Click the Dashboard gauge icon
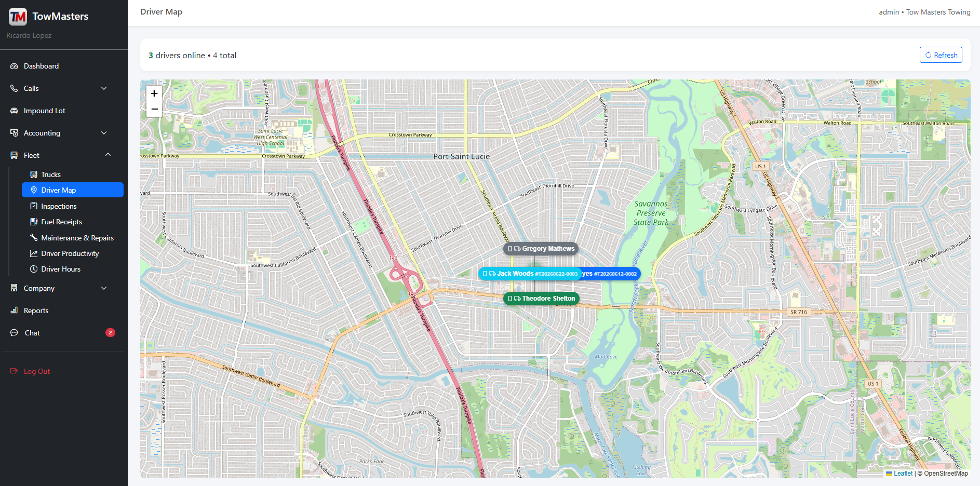 [x=14, y=66]
